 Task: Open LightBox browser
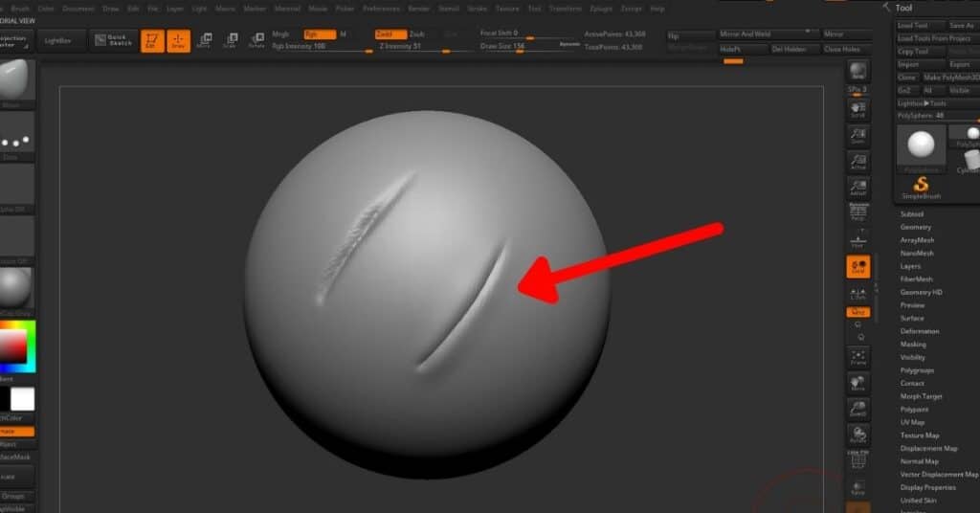click(57, 40)
